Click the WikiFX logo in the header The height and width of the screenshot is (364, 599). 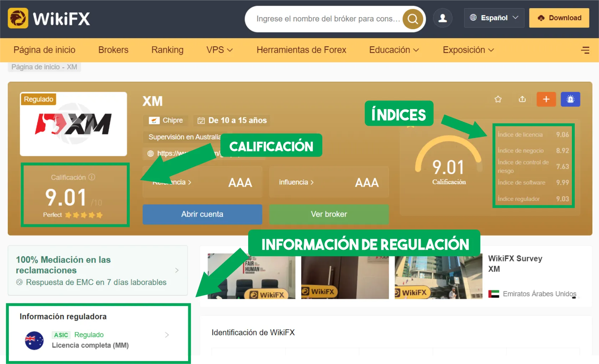coord(49,18)
